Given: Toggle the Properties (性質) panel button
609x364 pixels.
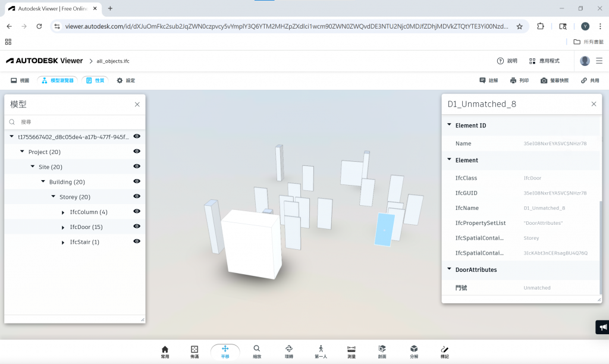Looking at the screenshot, I should pos(95,80).
